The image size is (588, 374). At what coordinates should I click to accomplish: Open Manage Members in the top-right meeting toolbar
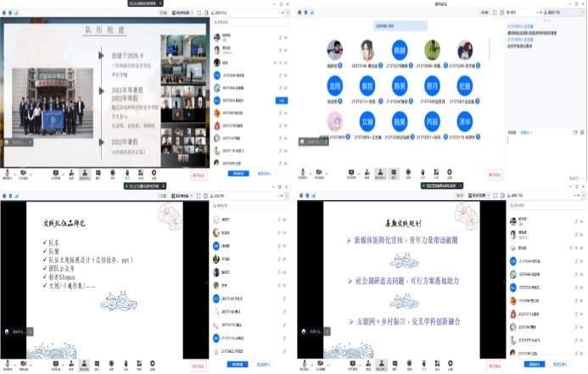[x=378, y=172]
